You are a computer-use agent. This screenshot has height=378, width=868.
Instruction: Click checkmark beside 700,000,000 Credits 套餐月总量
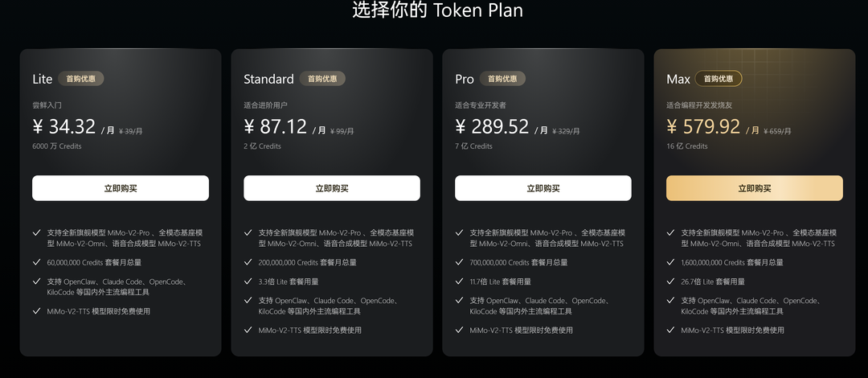coord(460,262)
